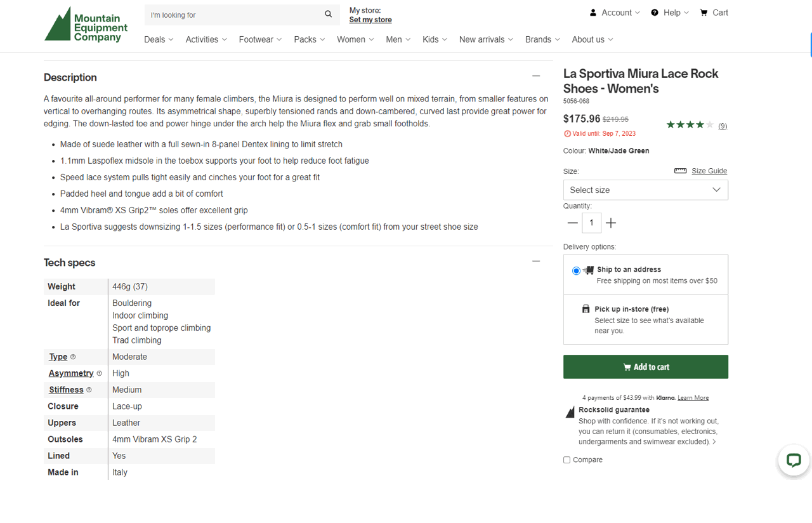Open the Size Guide link
This screenshot has height=523, width=812.
click(709, 171)
